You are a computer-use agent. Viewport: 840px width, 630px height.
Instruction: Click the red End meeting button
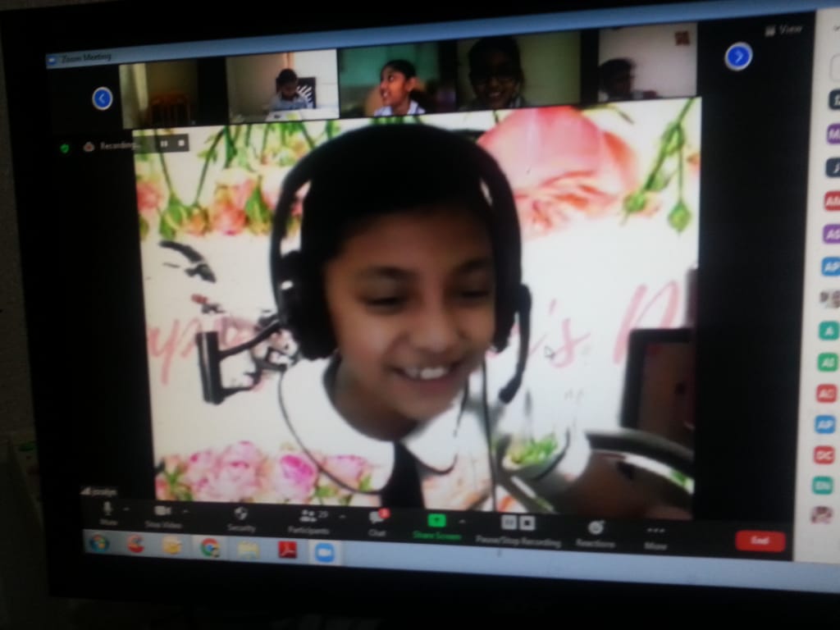760,541
